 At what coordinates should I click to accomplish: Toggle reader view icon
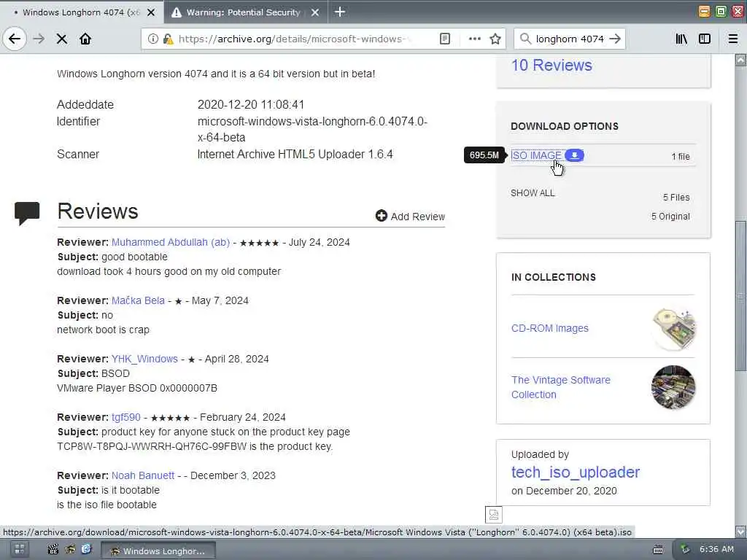click(x=444, y=39)
